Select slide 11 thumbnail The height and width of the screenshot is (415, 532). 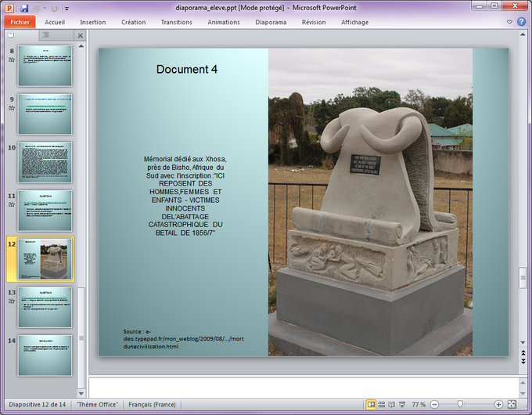click(45, 211)
